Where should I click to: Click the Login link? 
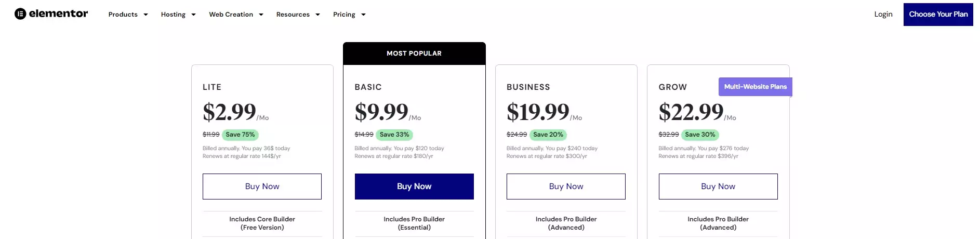pyautogui.click(x=883, y=14)
